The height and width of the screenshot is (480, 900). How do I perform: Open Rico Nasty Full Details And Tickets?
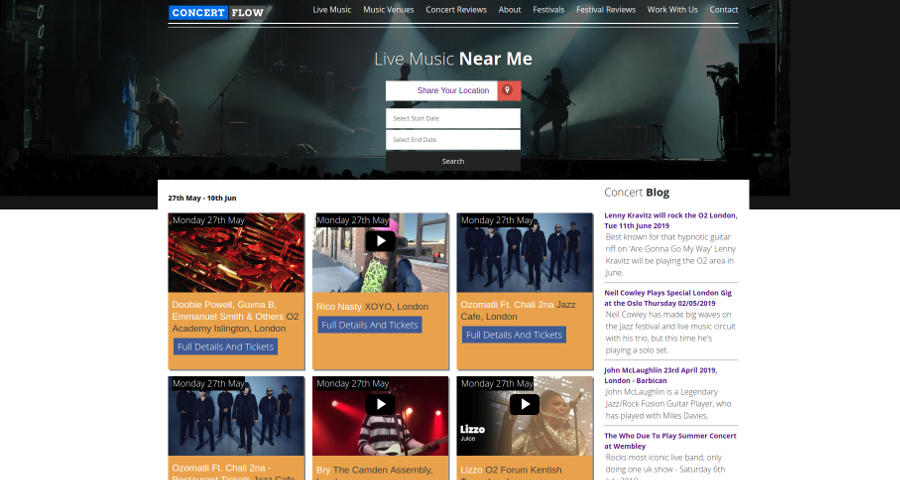coord(370,325)
